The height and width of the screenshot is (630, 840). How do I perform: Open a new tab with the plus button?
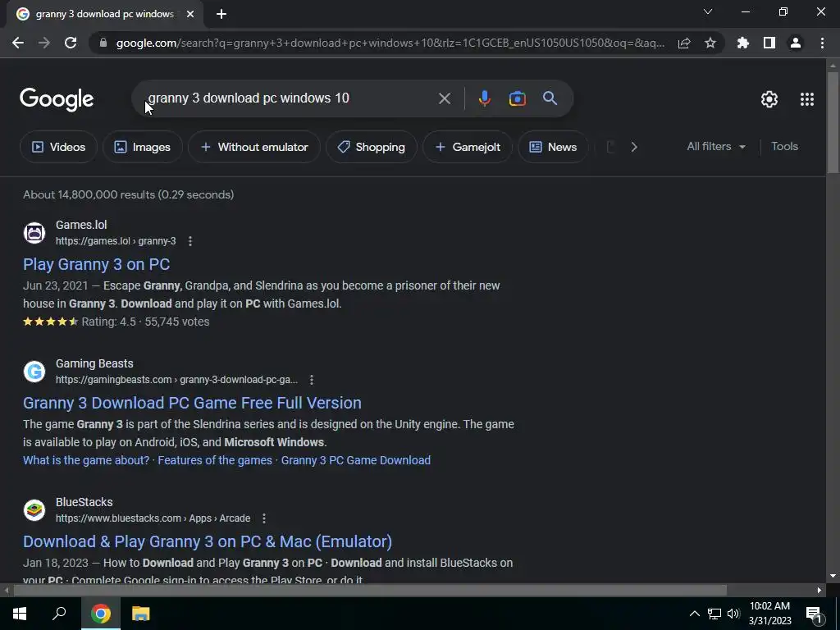click(221, 15)
